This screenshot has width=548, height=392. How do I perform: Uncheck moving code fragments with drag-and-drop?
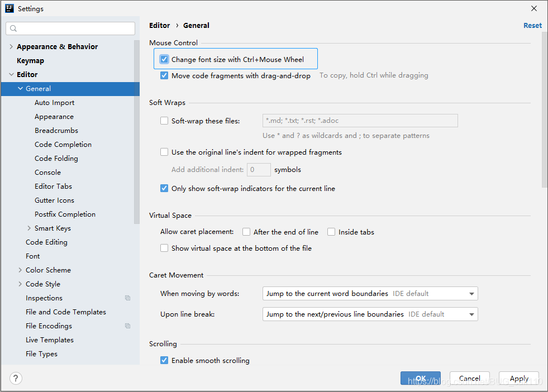164,75
